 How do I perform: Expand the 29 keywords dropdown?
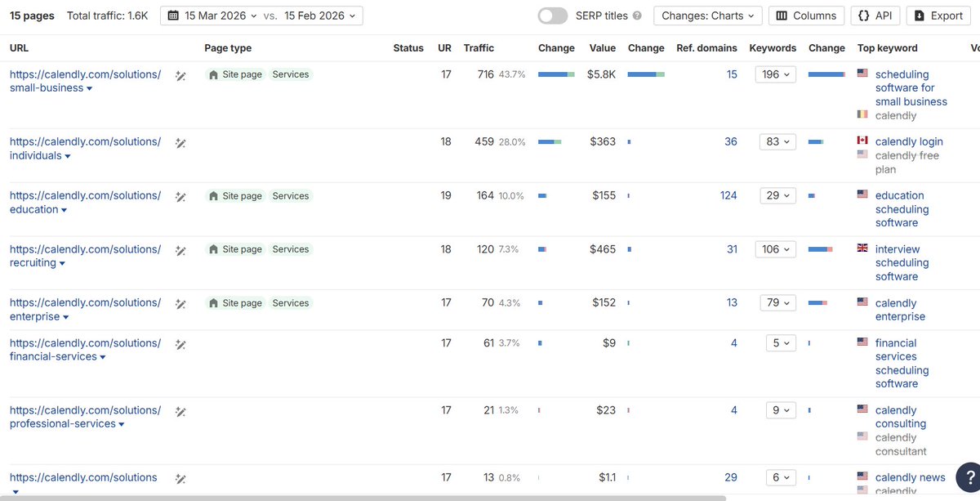[x=777, y=195]
